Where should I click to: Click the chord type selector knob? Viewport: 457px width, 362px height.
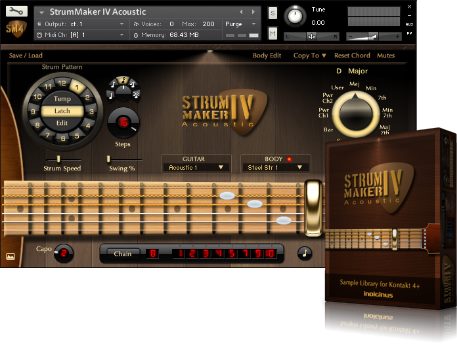[x=356, y=114]
